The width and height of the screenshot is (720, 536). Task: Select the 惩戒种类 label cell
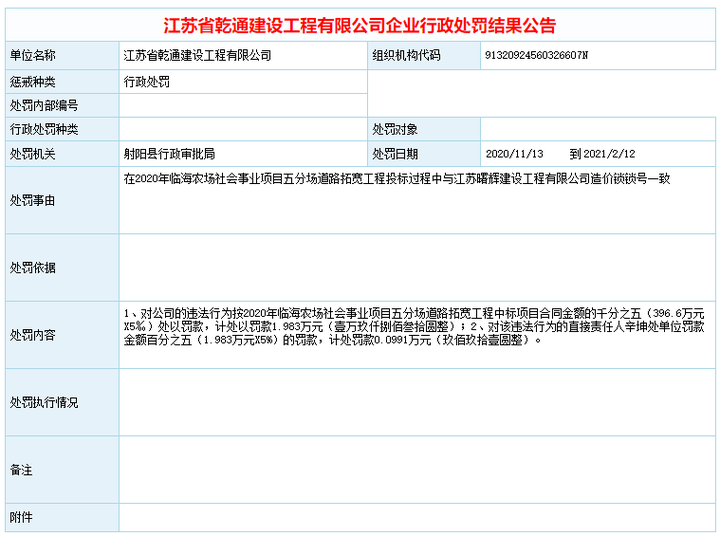[62, 82]
